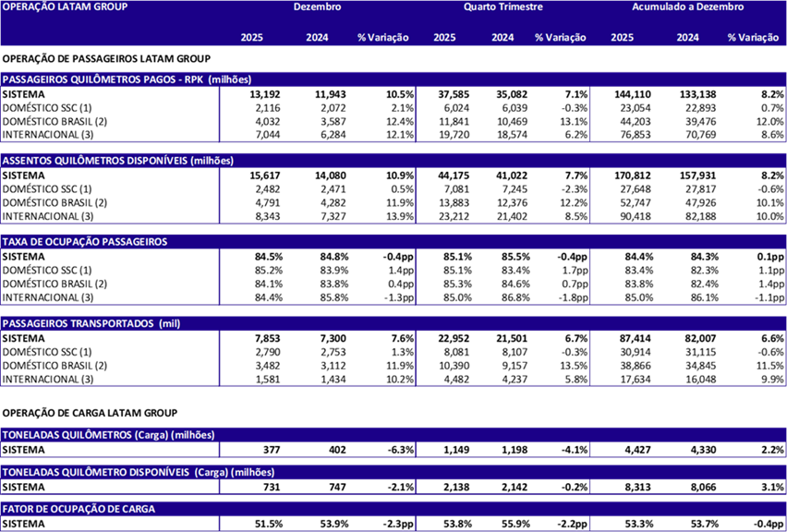Image resolution: width=787 pixels, height=532 pixels.
Task: Select the 2024 column under Quarto Trimestre
Action: click(x=502, y=38)
